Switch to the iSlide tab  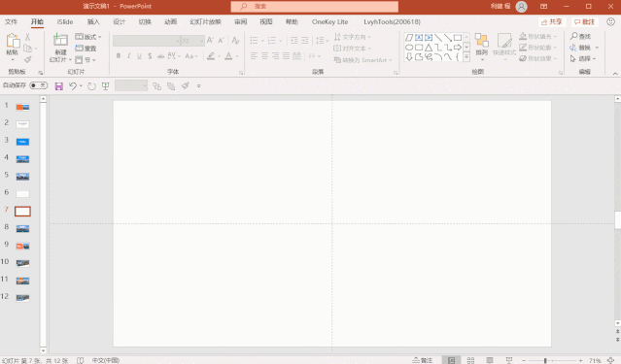(65, 21)
